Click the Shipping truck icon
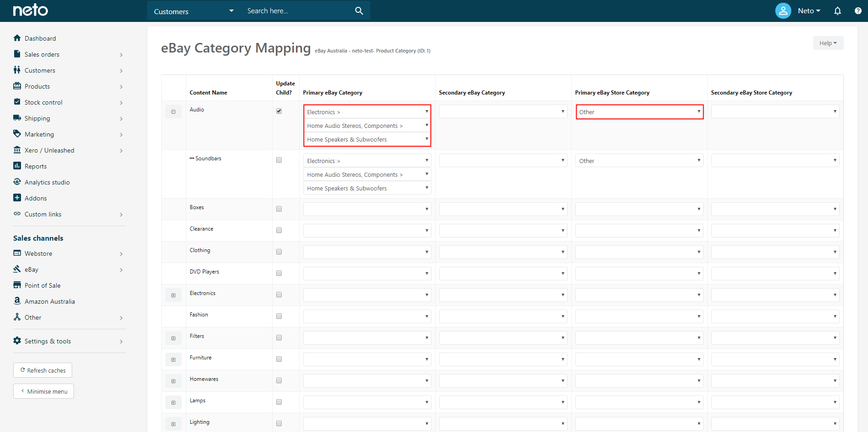This screenshot has height=432, width=868. coord(17,118)
